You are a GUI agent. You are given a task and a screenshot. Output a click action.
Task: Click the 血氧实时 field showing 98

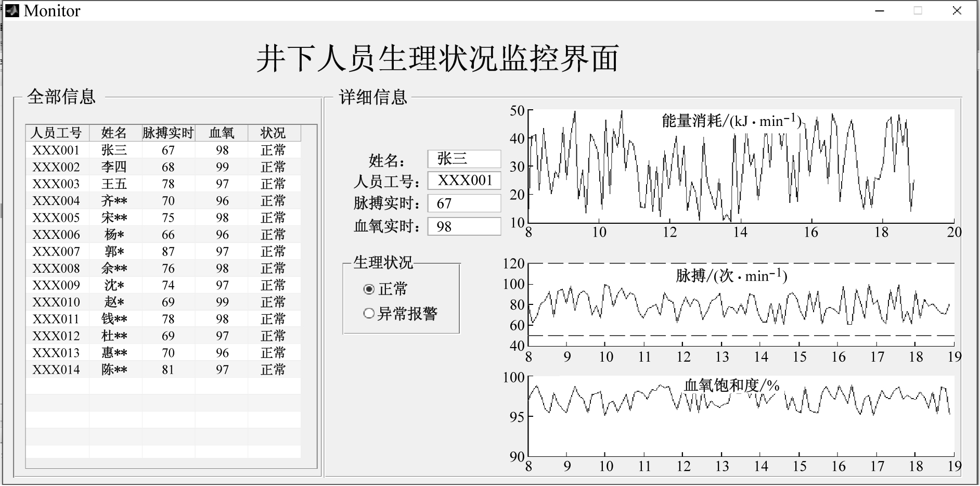(464, 226)
